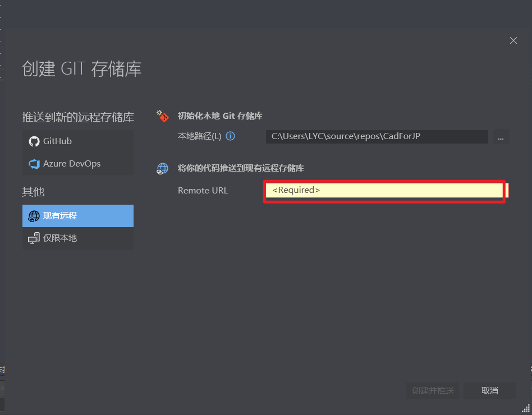
Task: Click the Remote URL required input field
Action: pos(384,190)
